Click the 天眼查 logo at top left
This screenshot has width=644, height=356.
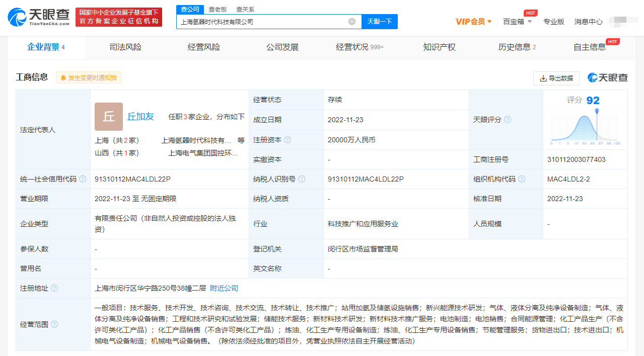tap(38, 17)
